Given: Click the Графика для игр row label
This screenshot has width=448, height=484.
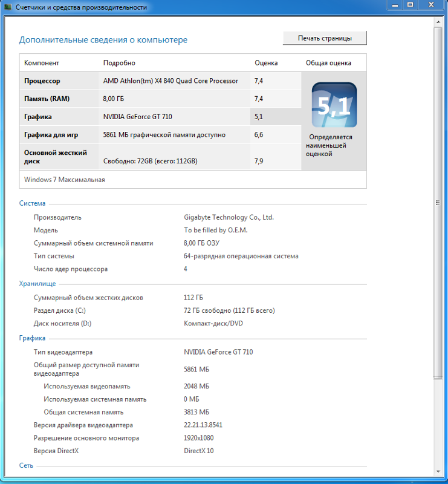Looking at the screenshot, I should click(51, 135).
